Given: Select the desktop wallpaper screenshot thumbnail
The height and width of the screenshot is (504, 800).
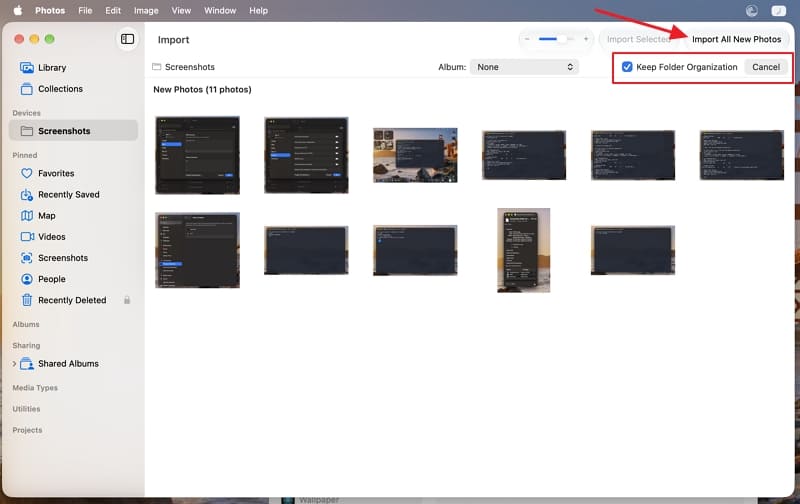Looking at the screenshot, I should click(x=415, y=155).
